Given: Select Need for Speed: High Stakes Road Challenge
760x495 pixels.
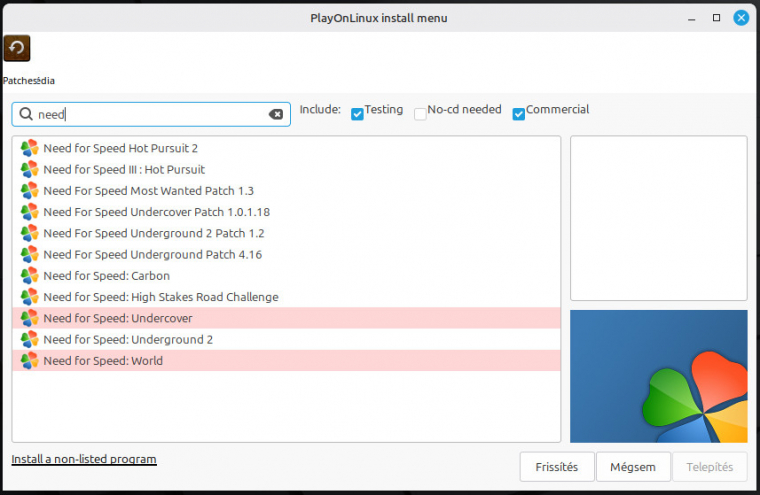Looking at the screenshot, I should (161, 297).
